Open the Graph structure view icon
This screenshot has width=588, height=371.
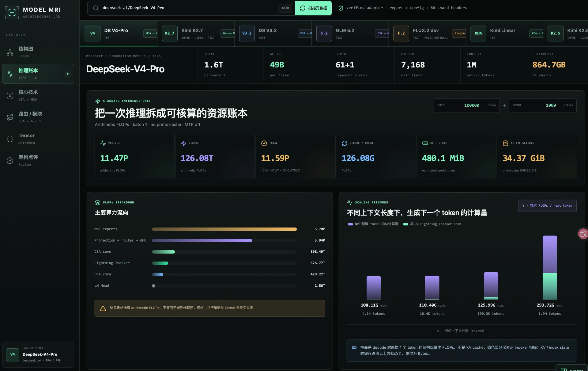(10, 52)
